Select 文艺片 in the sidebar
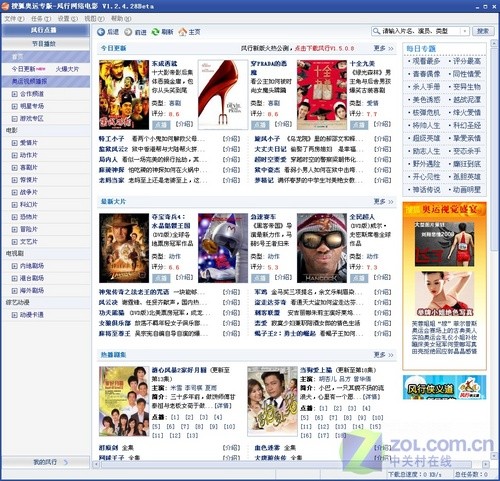The height and width of the screenshot is (481, 500). [29, 242]
